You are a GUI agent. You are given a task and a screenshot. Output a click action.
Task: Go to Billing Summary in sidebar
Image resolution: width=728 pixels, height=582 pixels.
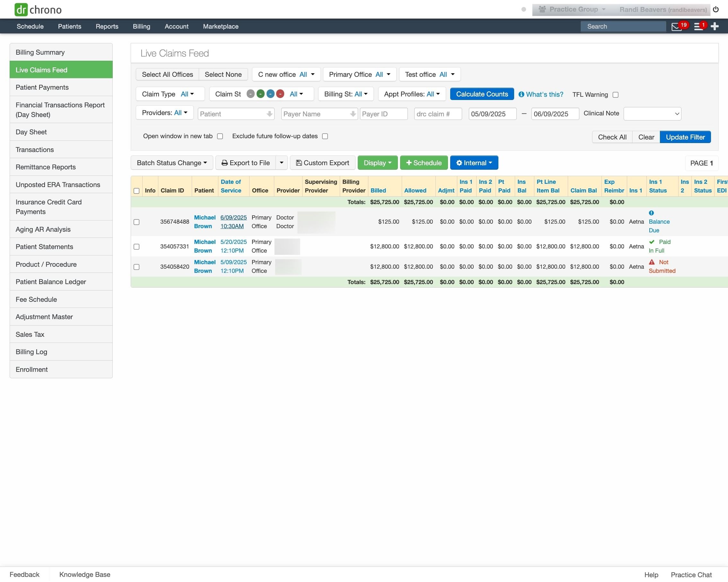[x=61, y=52]
